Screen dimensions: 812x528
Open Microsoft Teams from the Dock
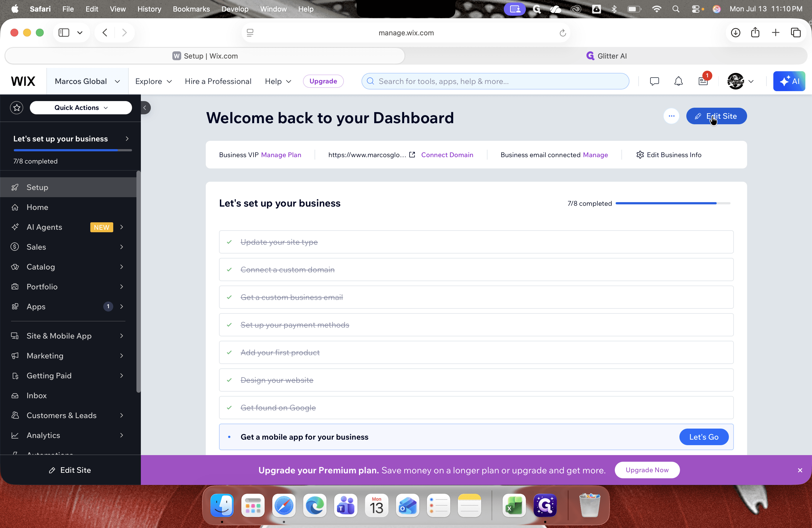coord(346,505)
